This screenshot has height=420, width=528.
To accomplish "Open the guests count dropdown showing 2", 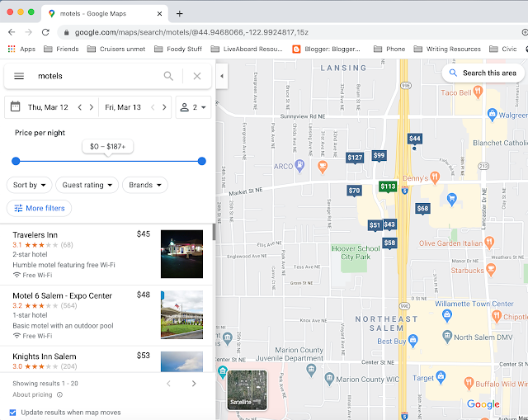I will coord(193,107).
